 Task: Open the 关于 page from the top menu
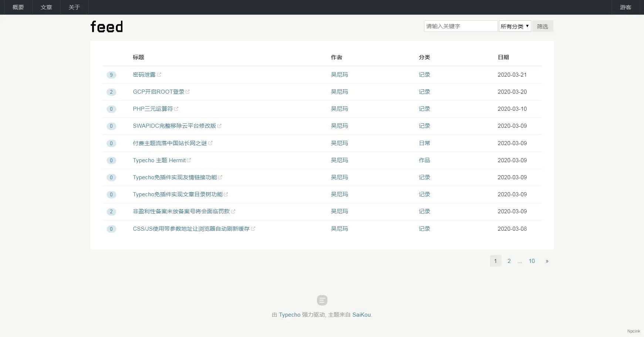click(x=74, y=7)
